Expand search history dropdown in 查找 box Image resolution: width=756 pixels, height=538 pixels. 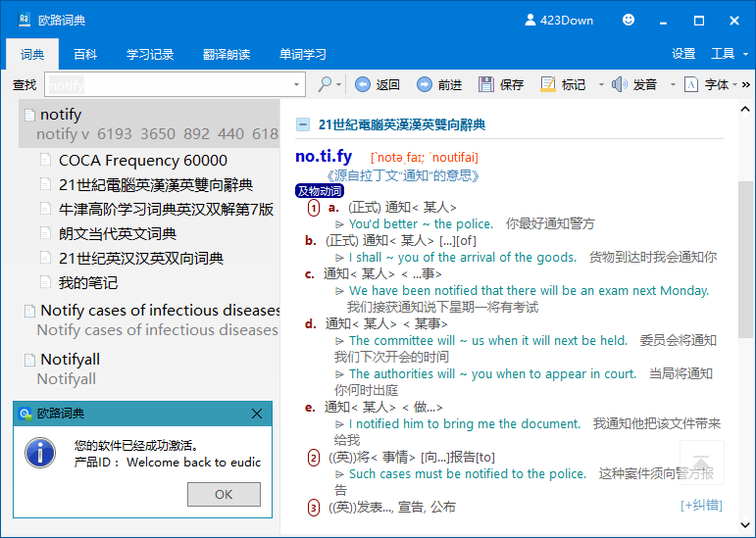(x=296, y=85)
